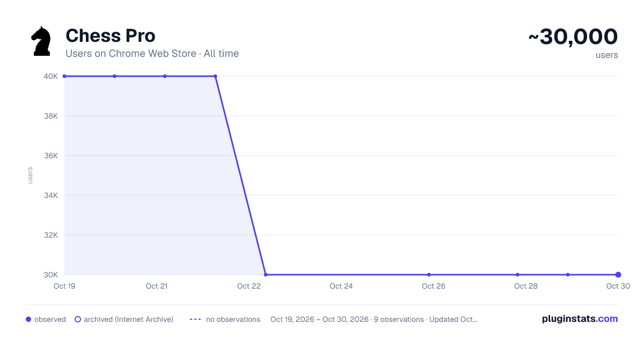Click the ~30,000 user count
This screenshot has height=338, width=644.
pyautogui.click(x=573, y=37)
